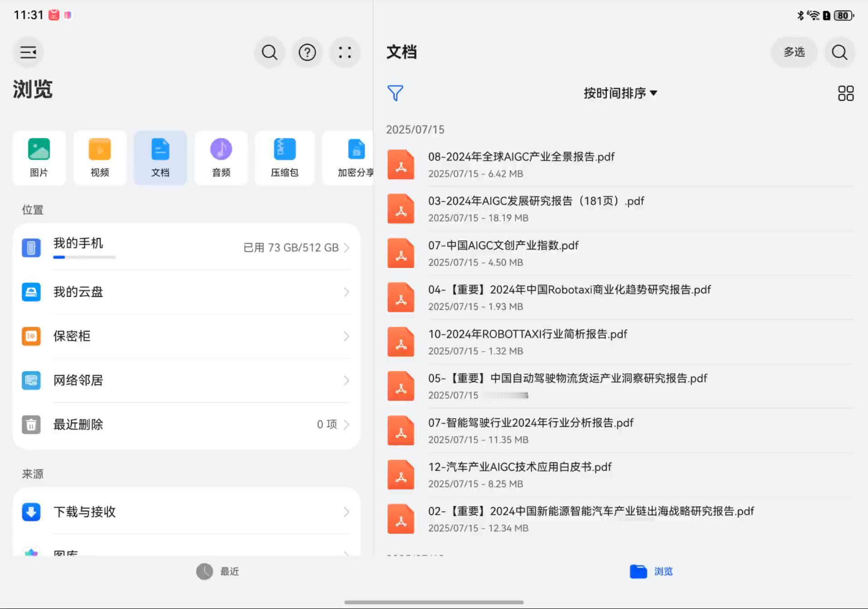Switch to grid view layout icon

click(x=845, y=93)
